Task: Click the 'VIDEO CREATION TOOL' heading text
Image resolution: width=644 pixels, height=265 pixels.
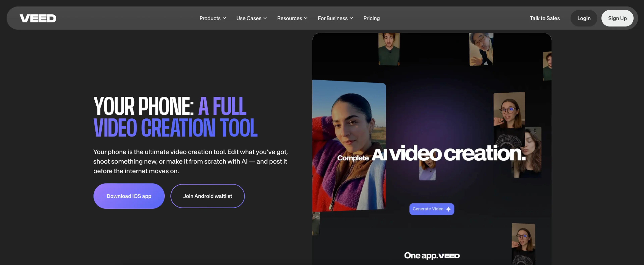Action: tap(175, 128)
